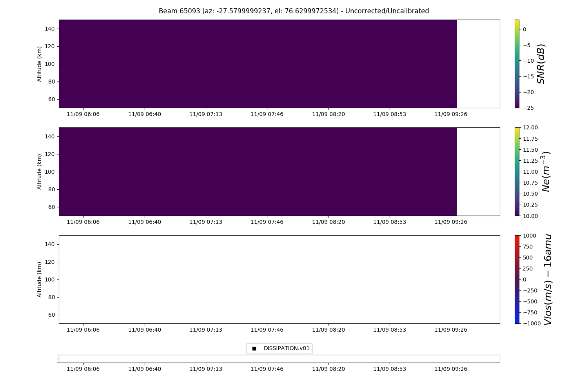The height and width of the screenshot is (392, 588).
Task: Click the black square DISSIPATION.v01 legend marker
Action: coord(254,348)
